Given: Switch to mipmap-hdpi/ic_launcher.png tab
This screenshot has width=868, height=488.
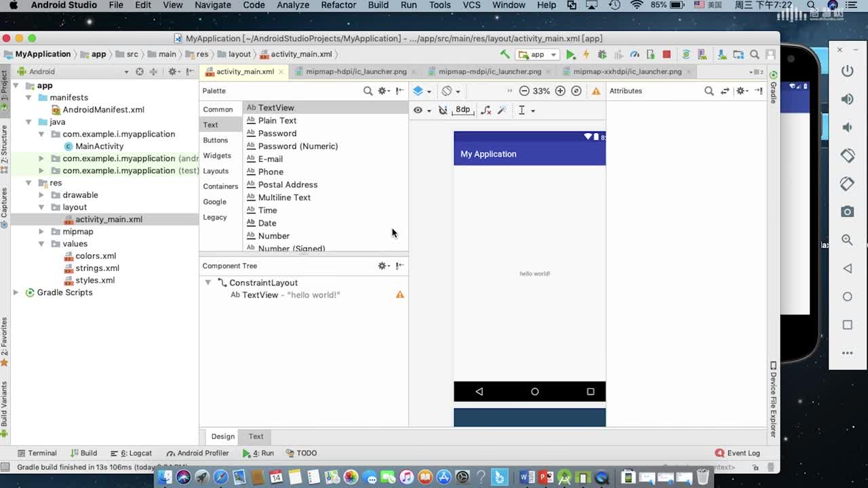Looking at the screenshot, I should [x=356, y=71].
